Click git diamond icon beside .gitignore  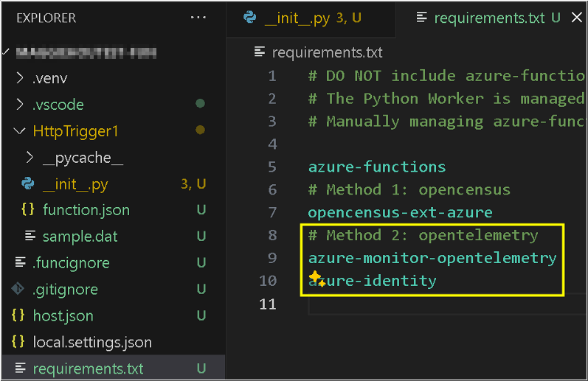coord(18,288)
